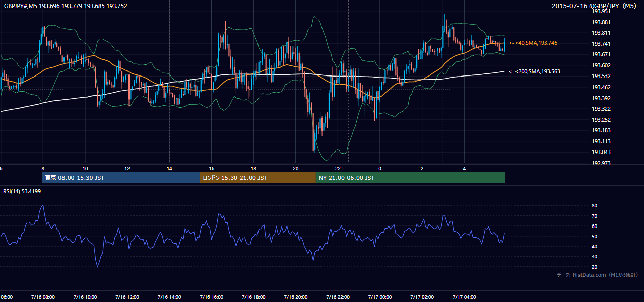Click RSI level 60 on the axis

[x=595, y=226]
